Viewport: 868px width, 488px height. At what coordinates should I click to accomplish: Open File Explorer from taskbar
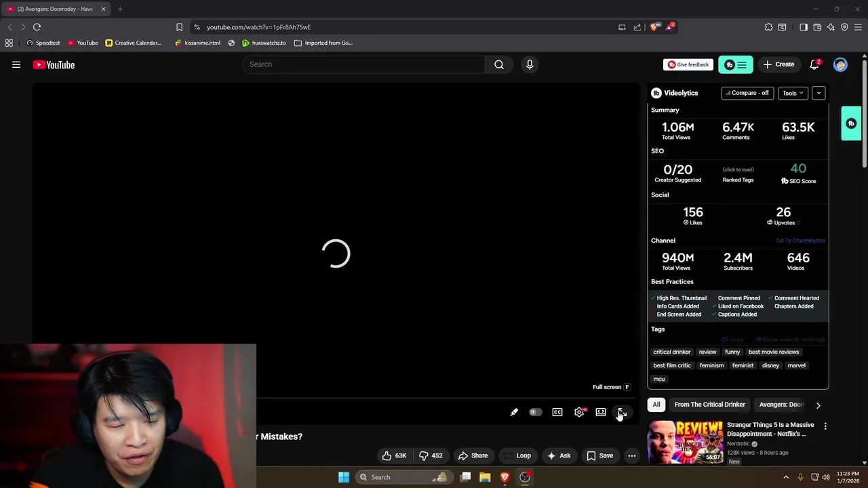pos(485,477)
